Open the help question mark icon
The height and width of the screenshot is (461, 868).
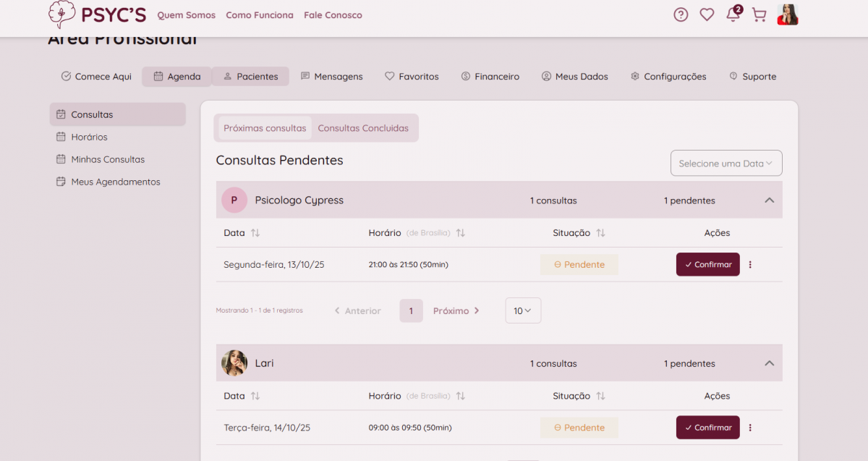[681, 14]
